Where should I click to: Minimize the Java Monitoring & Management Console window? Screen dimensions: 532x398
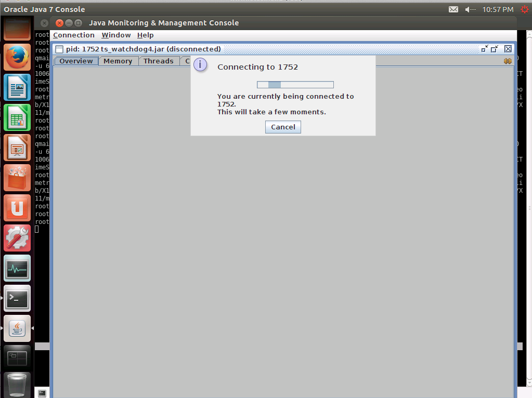69,23
